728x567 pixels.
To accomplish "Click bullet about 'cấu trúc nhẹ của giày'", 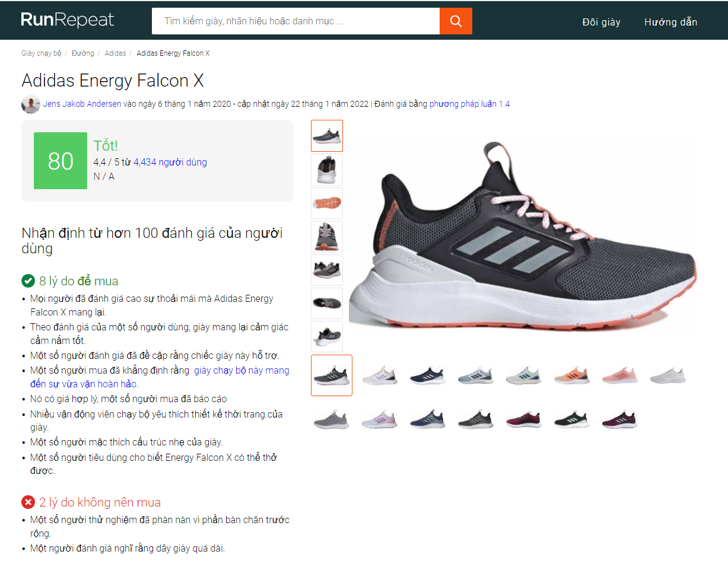I will (126, 442).
